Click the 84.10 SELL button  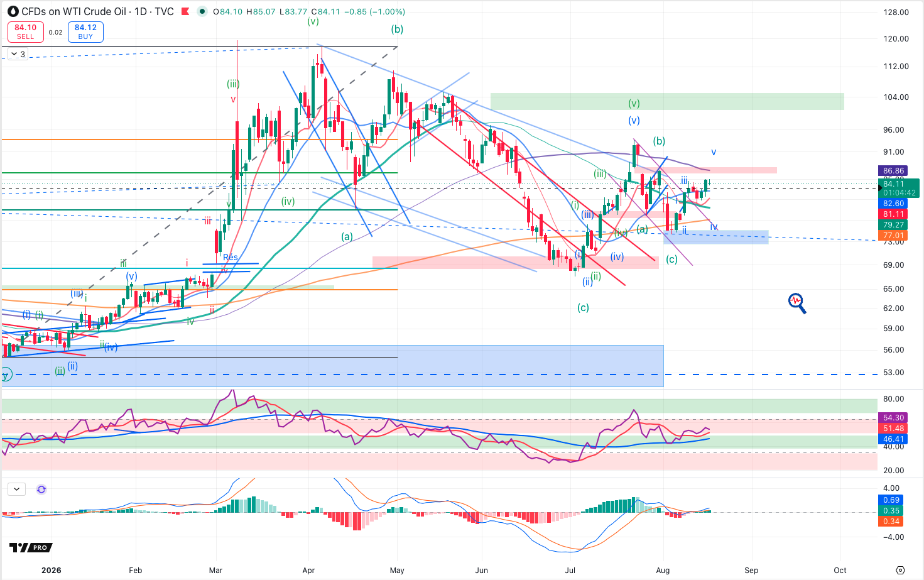coord(26,31)
